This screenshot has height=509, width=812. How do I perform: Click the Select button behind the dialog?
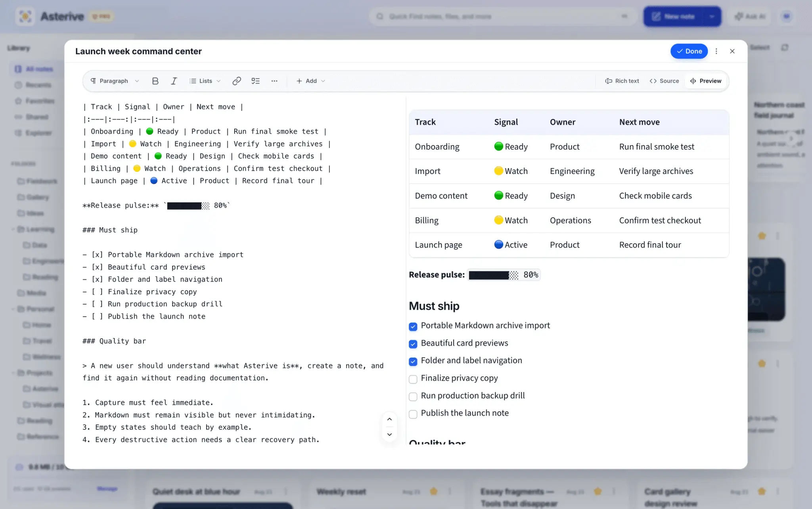pos(760,48)
